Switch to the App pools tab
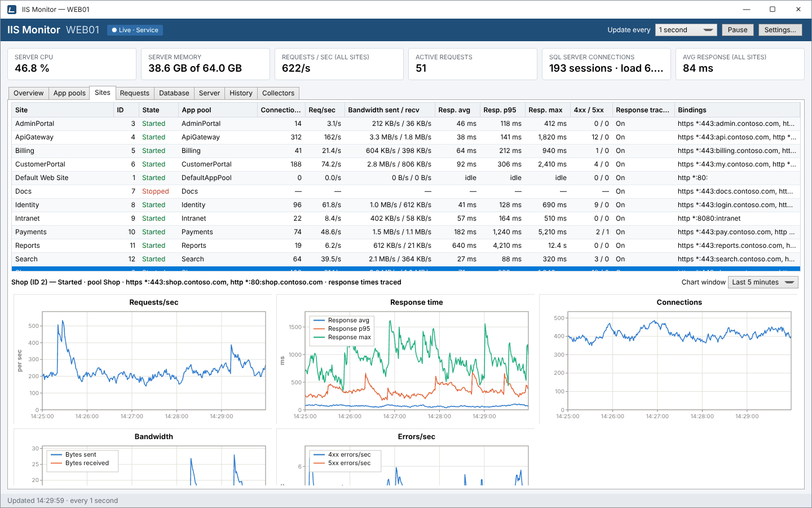Screen dimensions: 812x508 tap(69, 93)
